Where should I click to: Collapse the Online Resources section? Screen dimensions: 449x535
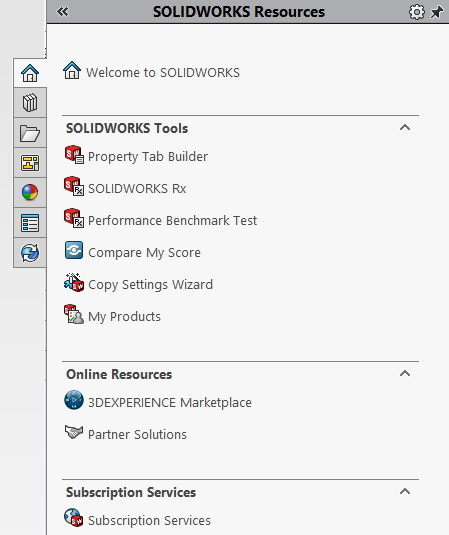(x=405, y=374)
